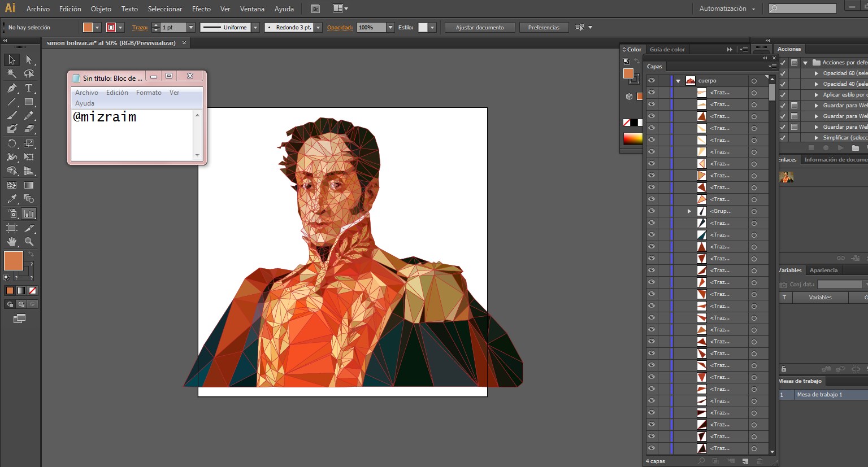Toggle the checkmark for Acciones por defecto set
Image resolution: width=868 pixels, height=467 pixels.
783,63
